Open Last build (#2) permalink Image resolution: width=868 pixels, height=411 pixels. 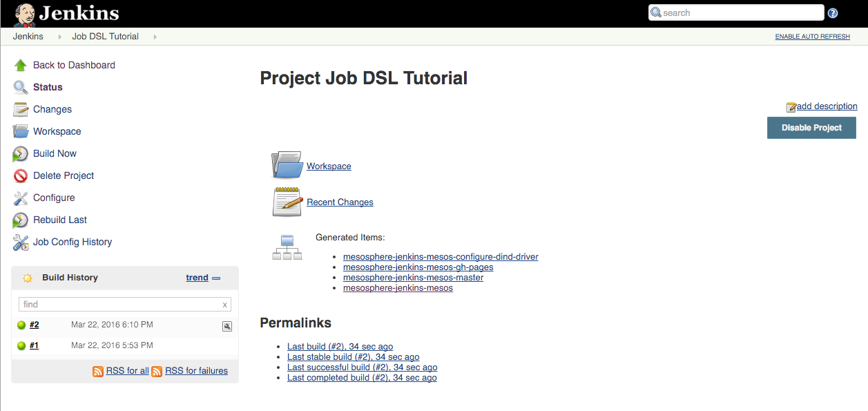click(340, 347)
